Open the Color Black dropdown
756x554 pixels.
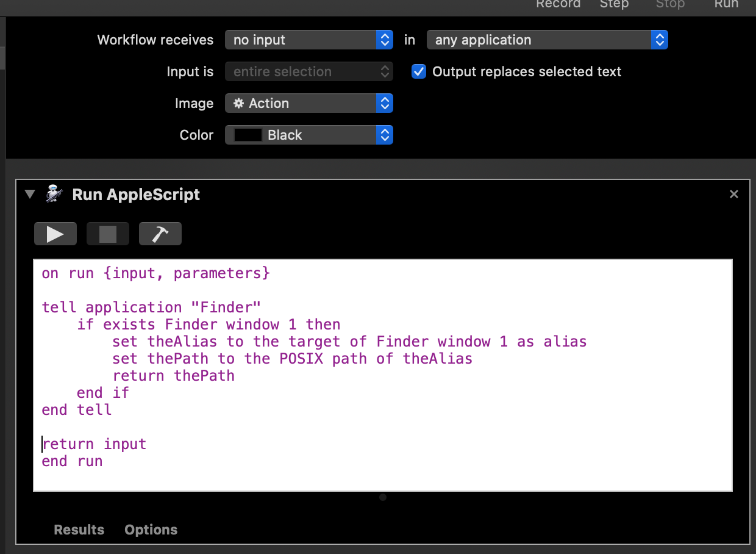309,135
